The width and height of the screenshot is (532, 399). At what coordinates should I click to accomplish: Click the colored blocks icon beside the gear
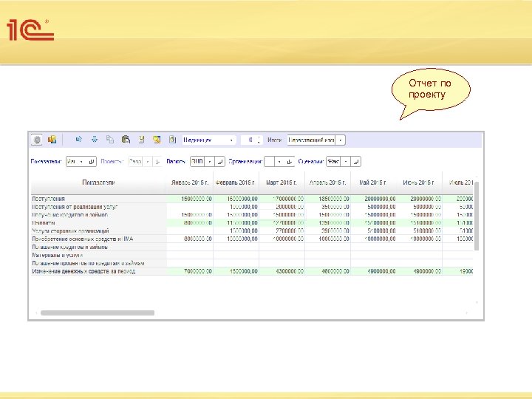click(52, 140)
